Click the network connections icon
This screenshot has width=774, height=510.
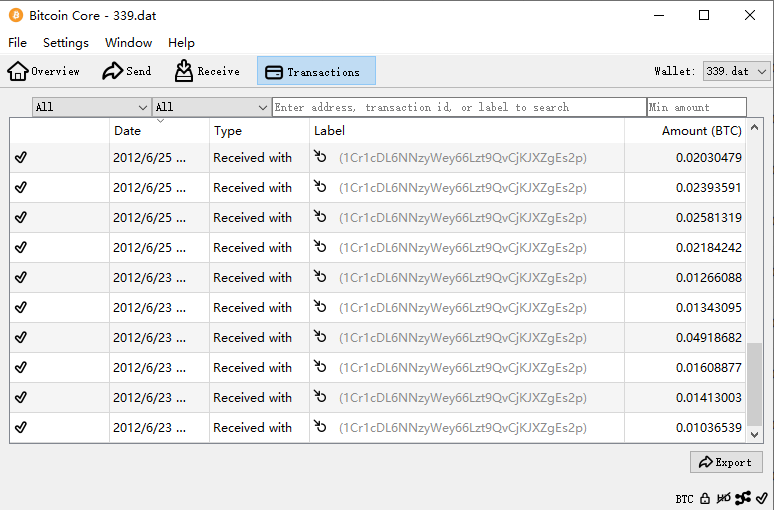pyautogui.click(x=742, y=498)
